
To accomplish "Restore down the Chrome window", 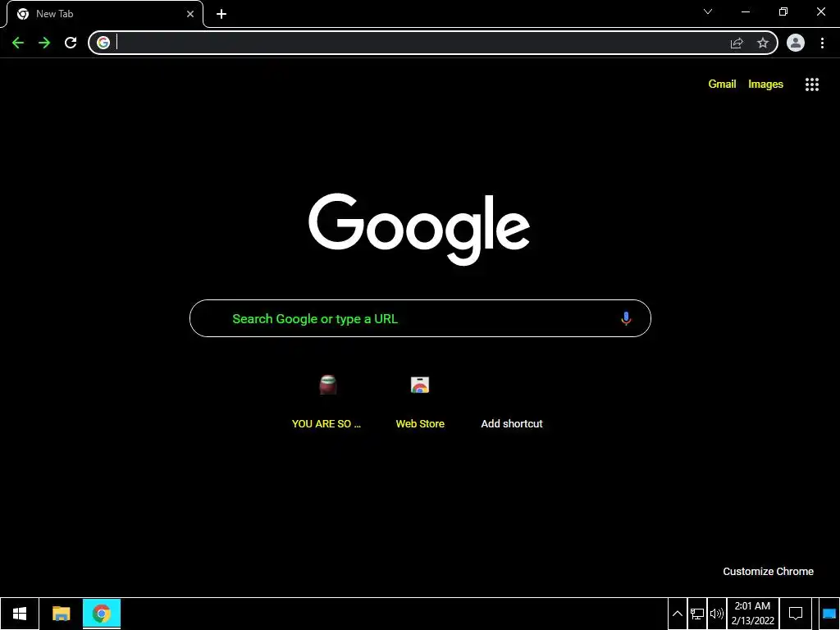I will [x=783, y=11].
